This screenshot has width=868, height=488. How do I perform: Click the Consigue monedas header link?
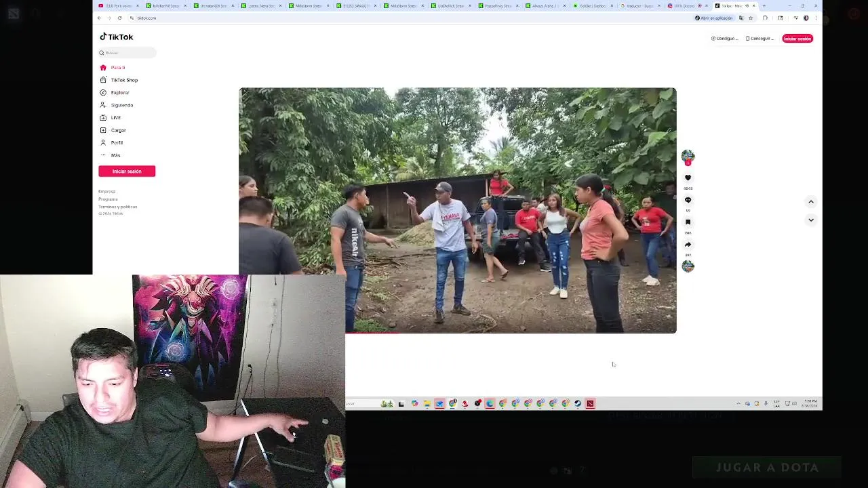click(724, 39)
